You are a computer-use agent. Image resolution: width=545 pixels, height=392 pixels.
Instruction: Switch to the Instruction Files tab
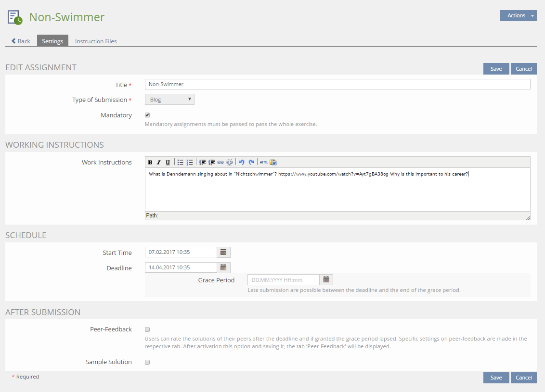tap(96, 41)
